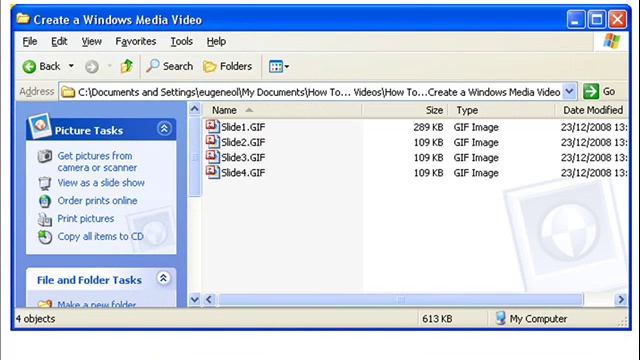Open the Views button menu
Viewport: 640px width, 360px height.
pos(279,66)
